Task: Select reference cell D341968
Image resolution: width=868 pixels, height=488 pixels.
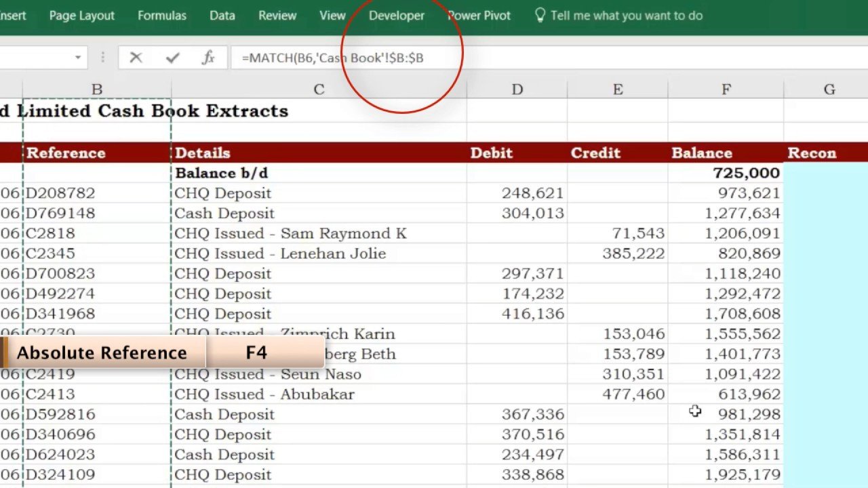Action: 97,314
